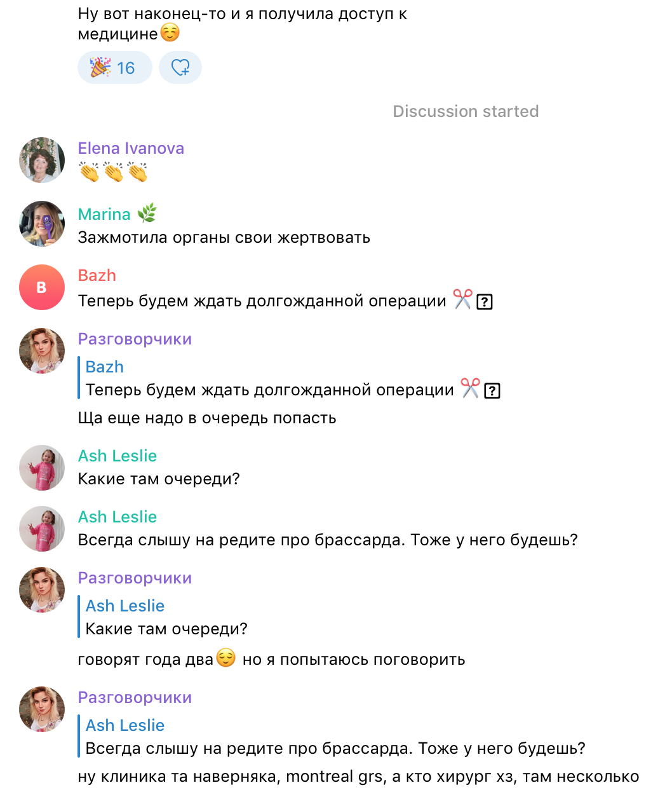Select the 'Discussion started' label
Image resolution: width=672 pixels, height=811 pixels.
[466, 111]
